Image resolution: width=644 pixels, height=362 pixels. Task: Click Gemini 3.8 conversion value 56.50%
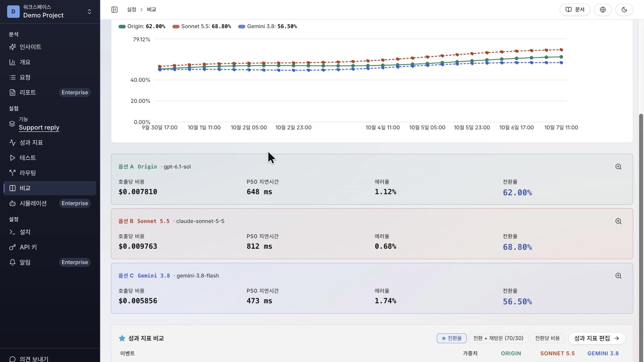517,301
